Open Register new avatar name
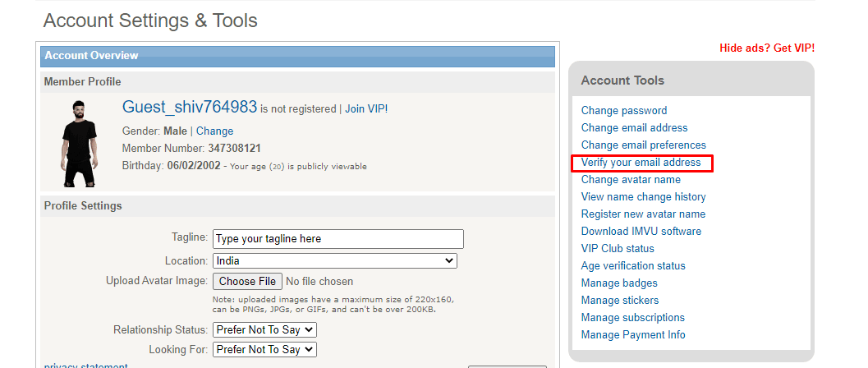 coord(644,214)
